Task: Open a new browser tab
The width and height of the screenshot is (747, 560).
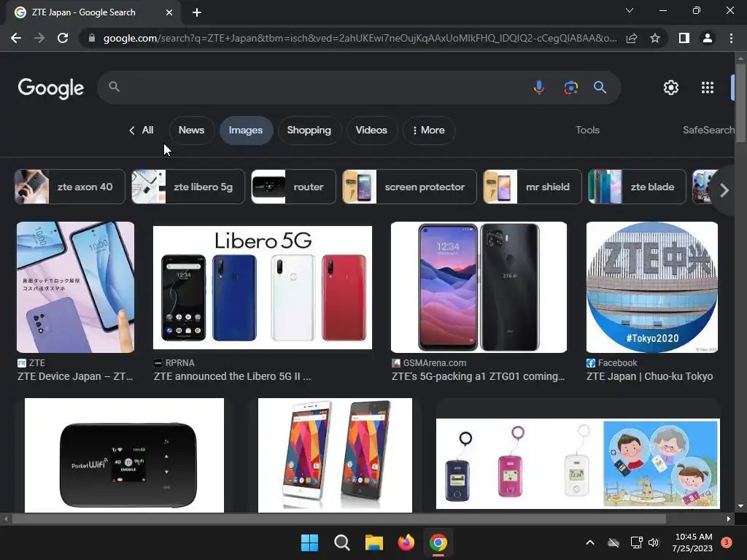Action: [197, 12]
